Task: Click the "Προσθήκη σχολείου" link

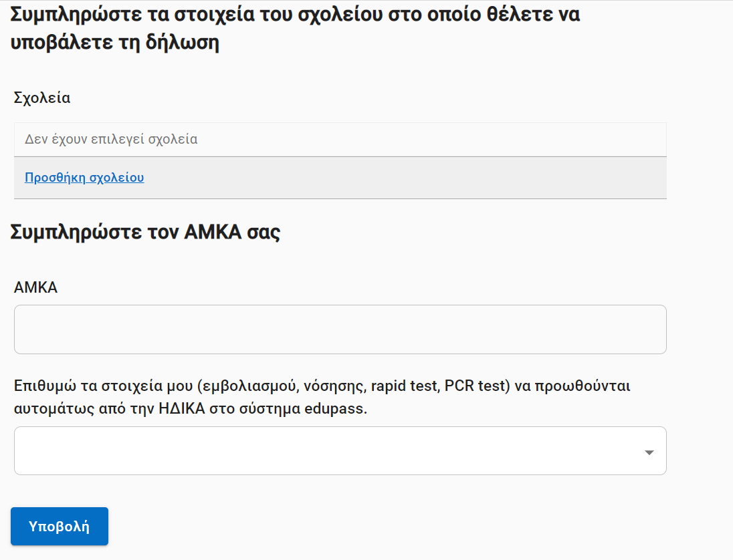Action: pos(84,178)
